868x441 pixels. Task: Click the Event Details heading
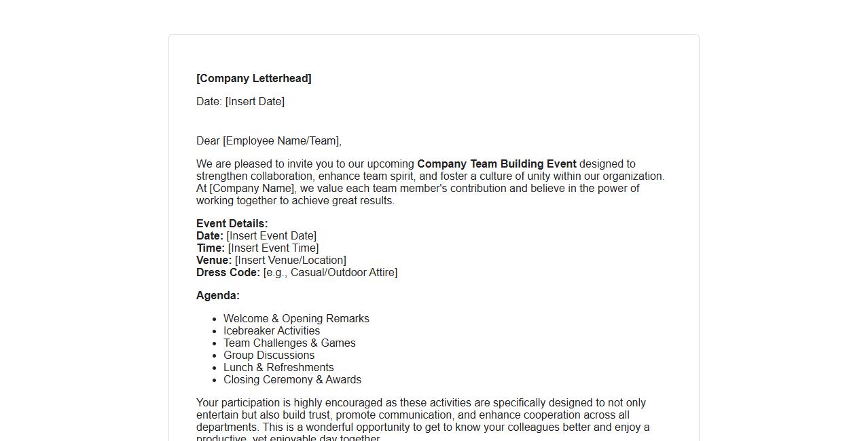coord(232,224)
